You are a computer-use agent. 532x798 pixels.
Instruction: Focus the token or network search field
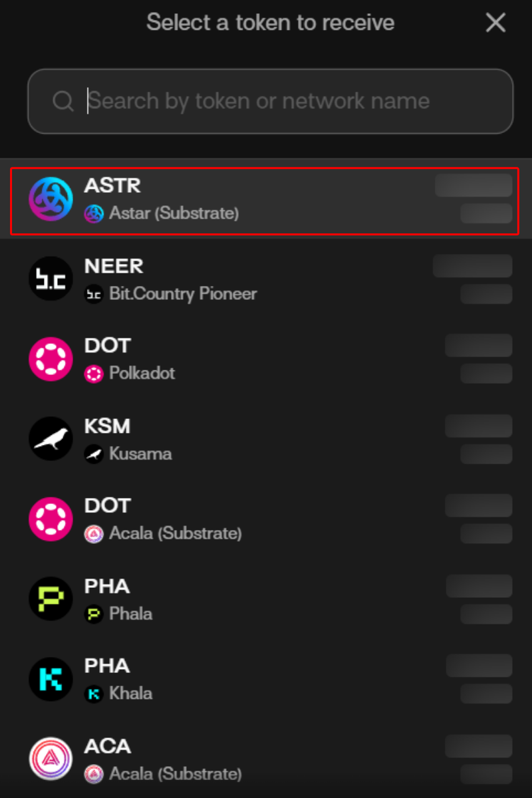(279, 101)
